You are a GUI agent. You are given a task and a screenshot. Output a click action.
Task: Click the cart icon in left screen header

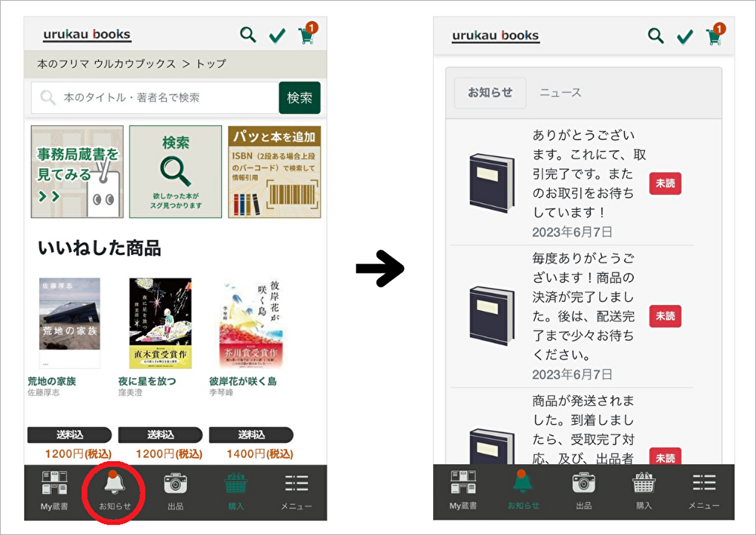(x=306, y=35)
